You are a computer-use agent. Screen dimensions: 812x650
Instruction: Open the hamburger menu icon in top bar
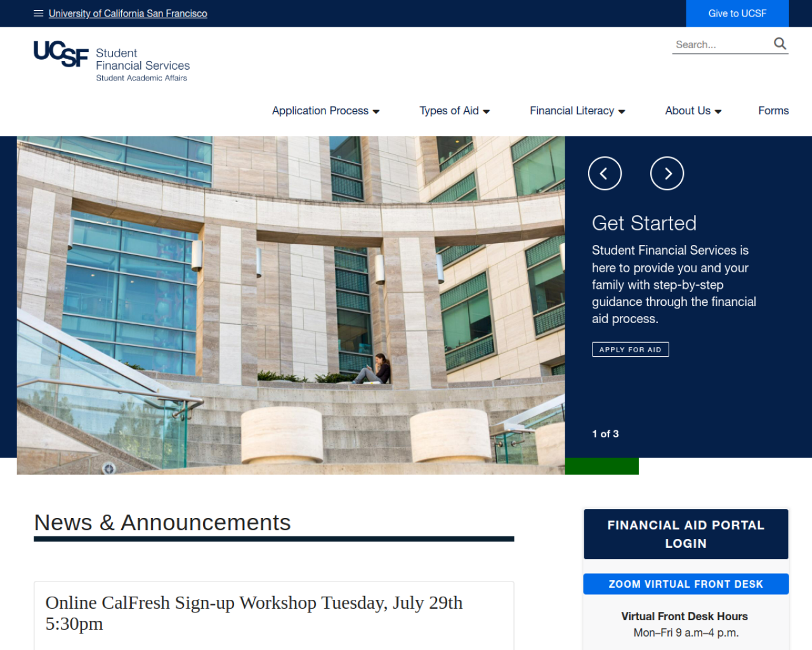pyautogui.click(x=38, y=13)
